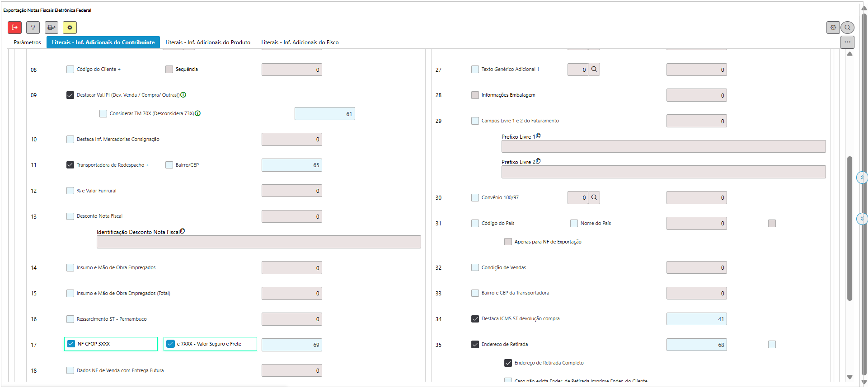868x388 pixels.
Task: Click the Identificação Desconto Nota Fiscal text field
Action: click(258, 242)
